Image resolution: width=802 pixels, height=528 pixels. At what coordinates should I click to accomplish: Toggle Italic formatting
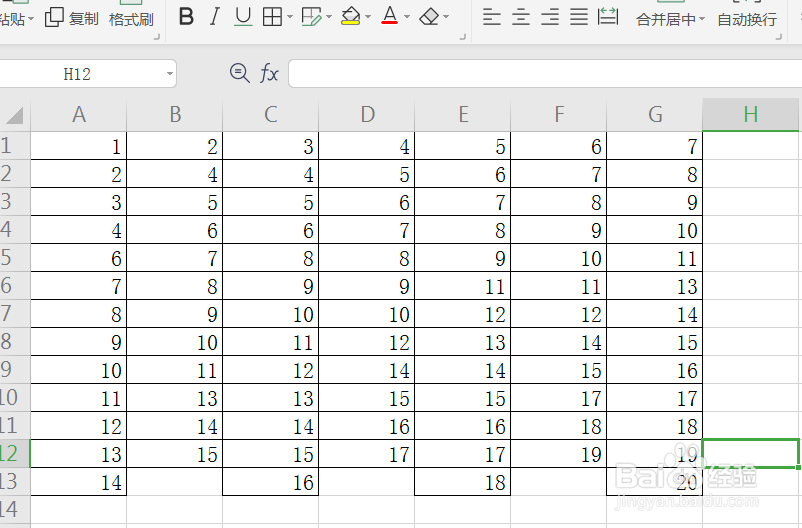click(215, 17)
